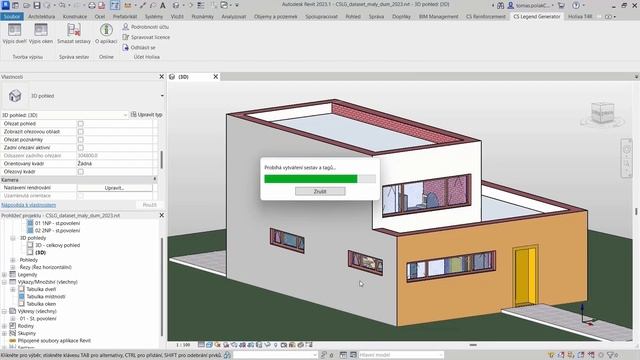Click the Save icon in quick access toolbar
The width and height of the screenshot is (640, 360).
37,5
